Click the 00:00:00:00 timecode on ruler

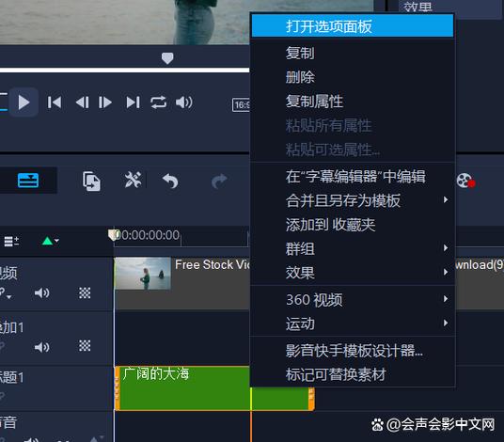click(x=148, y=235)
